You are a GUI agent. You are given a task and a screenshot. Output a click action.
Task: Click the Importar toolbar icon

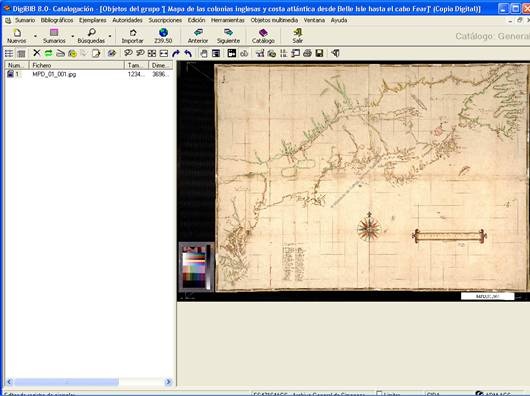coord(132,36)
